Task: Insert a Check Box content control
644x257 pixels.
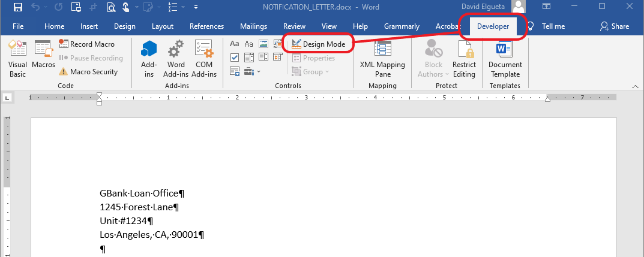Action: [x=235, y=58]
